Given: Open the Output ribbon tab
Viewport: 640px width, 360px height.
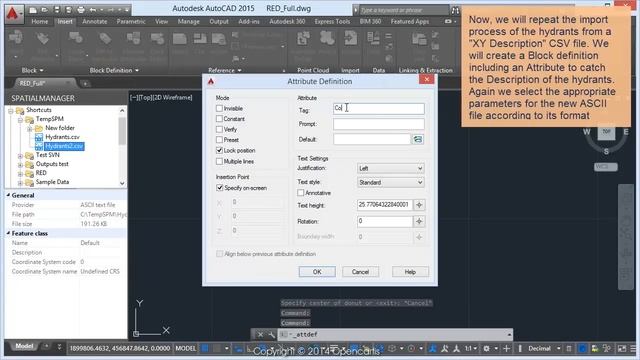Looking at the screenshot, I should tap(219, 21).
